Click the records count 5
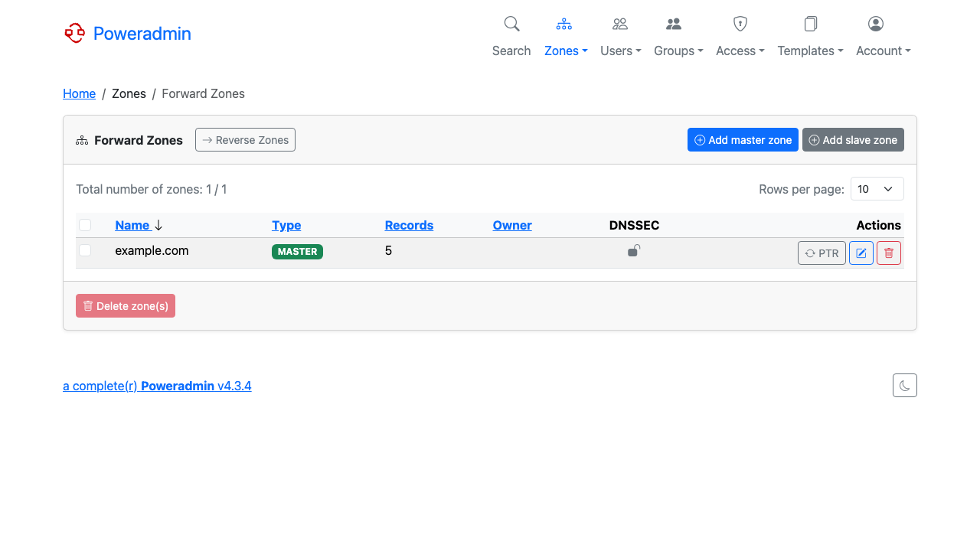 pyautogui.click(x=388, y=250)
